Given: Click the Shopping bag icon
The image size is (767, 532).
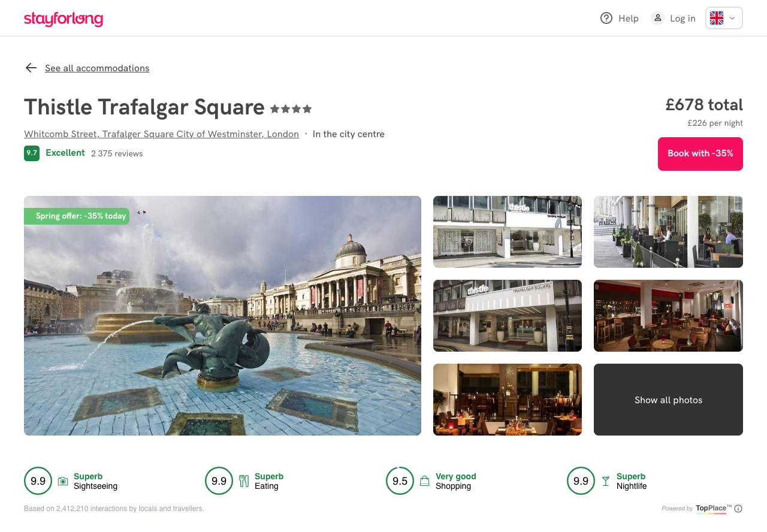Looking at the screenshot, I should (x=425, y=481).
